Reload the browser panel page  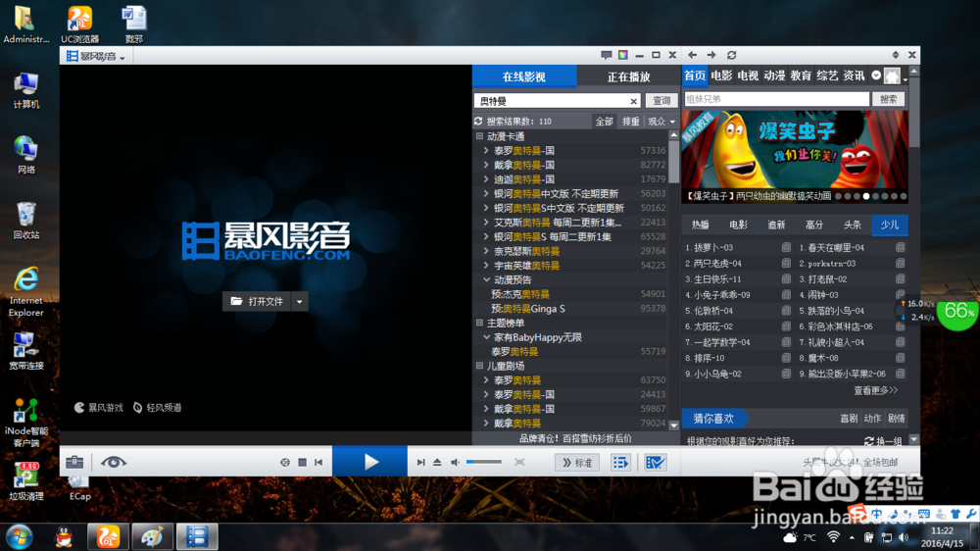[732, 55]
